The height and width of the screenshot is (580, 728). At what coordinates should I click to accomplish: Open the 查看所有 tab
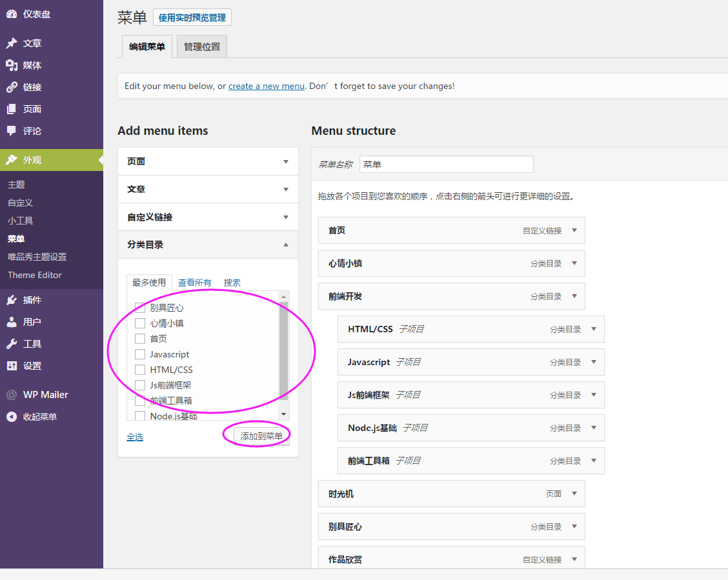(195, 282)
